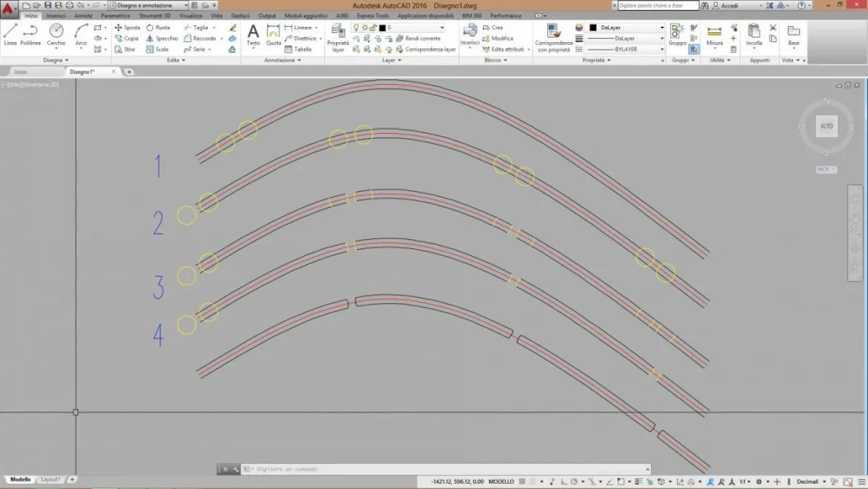Click the Rendi corrente button

point(422,38)
